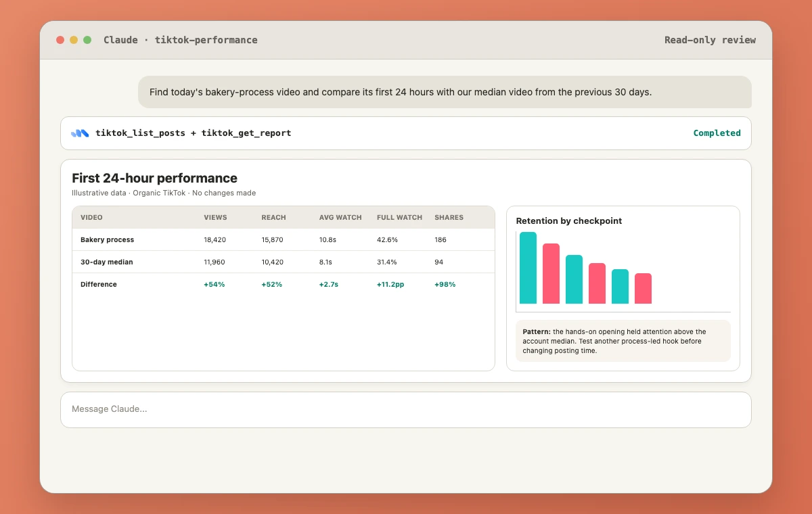
Task: Click the Message Claude input field
Action: (x=406, y=410)
